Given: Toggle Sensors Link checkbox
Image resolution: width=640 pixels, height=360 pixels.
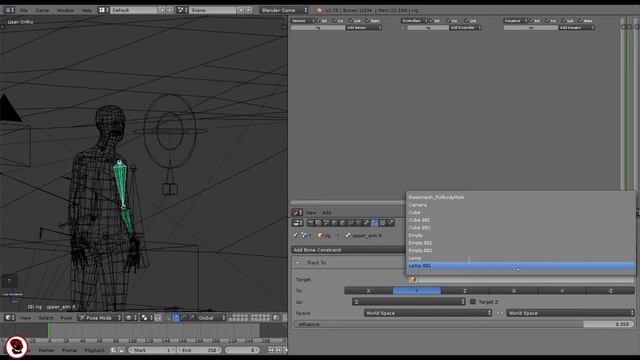Looking at the screenshot, I should click(351, 20).
